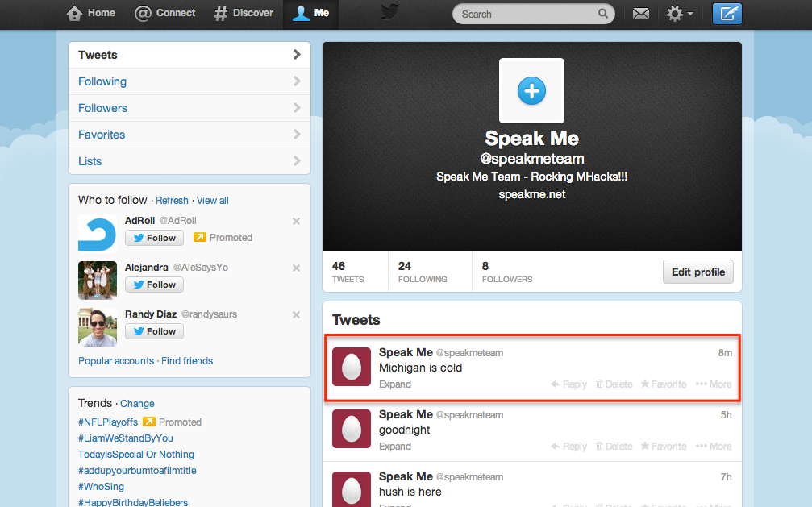
Task: Click the magnifying glass search icon
Action: point(603,14)
